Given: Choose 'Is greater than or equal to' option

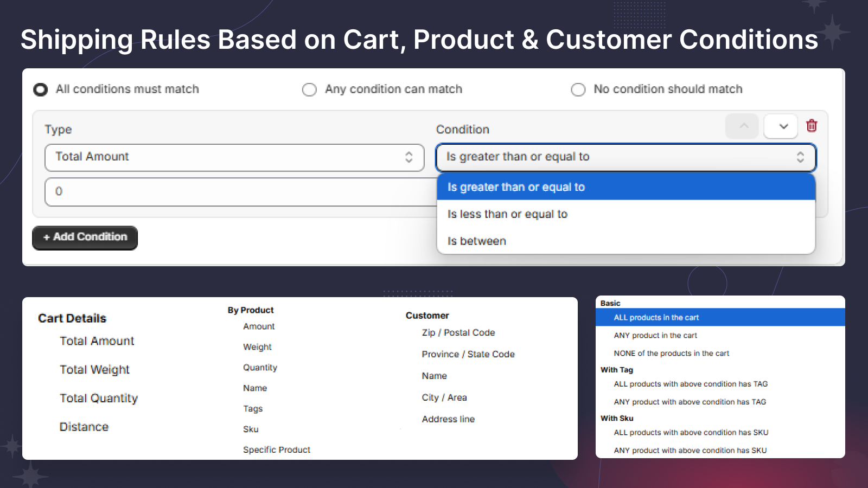Looking at the screenshot, I should 626,187.
